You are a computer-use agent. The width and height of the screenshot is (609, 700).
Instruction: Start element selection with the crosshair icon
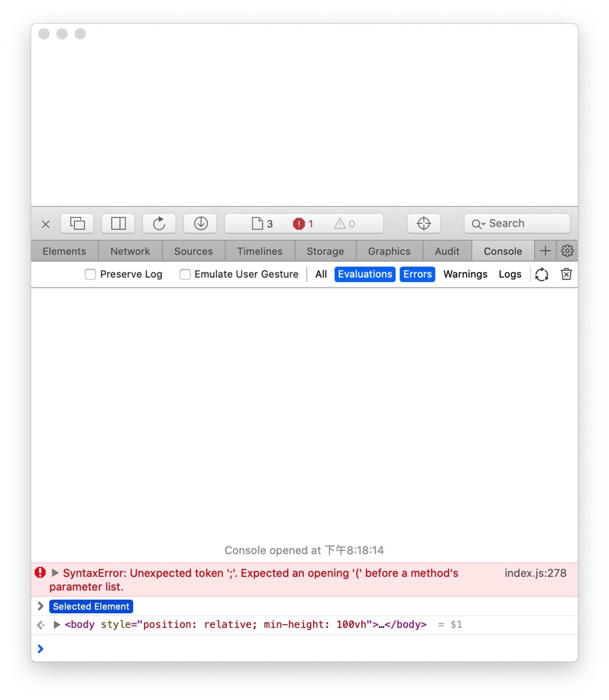point(423,223)
